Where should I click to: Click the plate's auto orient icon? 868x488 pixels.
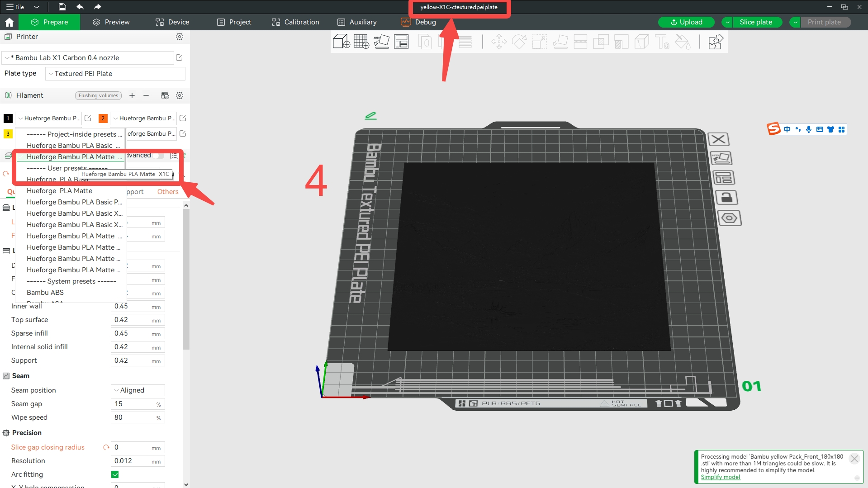721,158
